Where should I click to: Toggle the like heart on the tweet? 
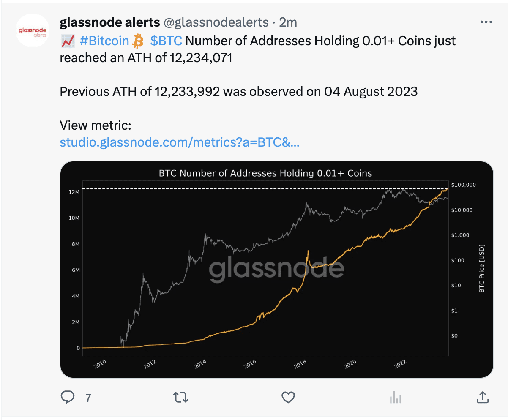click(x=288, y=397)
